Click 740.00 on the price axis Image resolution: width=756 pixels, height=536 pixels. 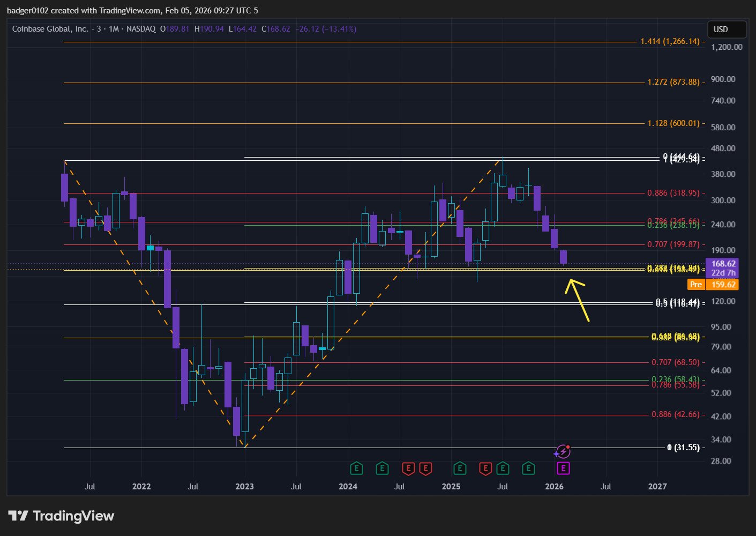[723, 101]
